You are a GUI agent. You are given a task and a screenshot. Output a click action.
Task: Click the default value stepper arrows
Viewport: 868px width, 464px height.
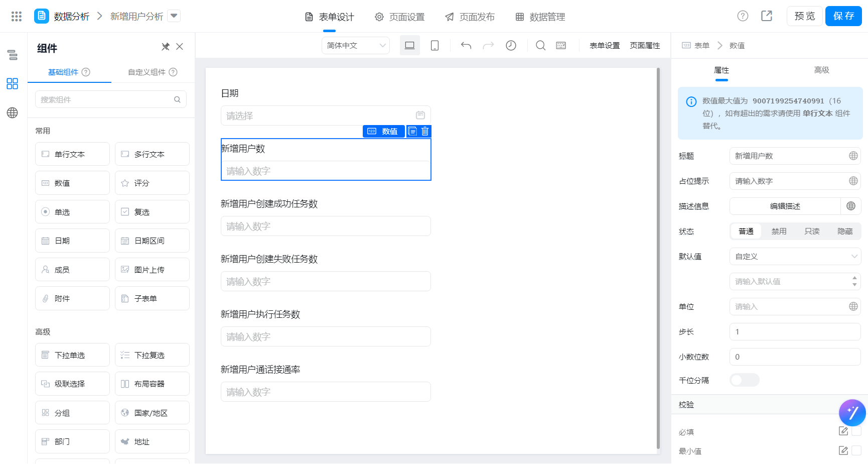point(854,281)
